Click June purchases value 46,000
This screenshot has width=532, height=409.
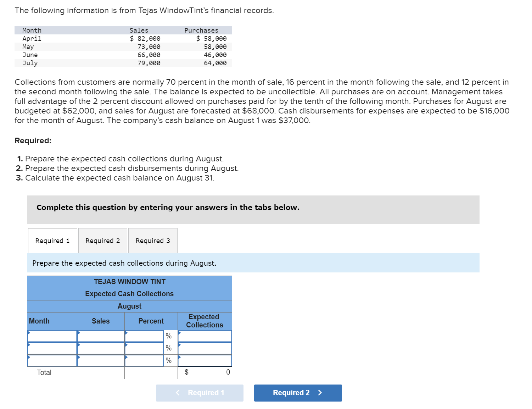[215, 55]
